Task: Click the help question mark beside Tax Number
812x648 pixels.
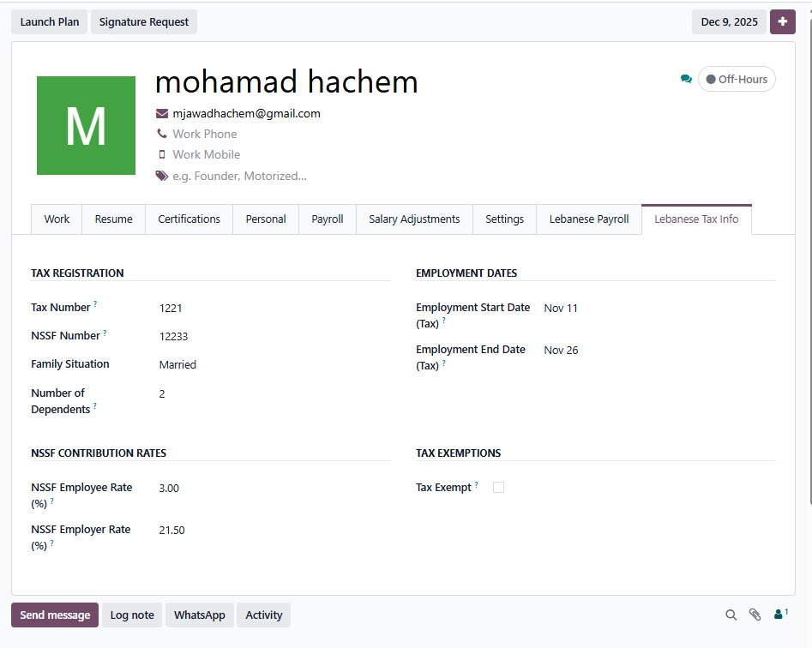Action: 95,304
